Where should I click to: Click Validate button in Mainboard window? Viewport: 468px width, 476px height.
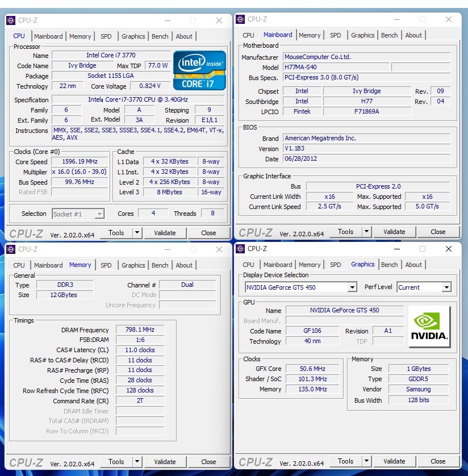point(394,232)
